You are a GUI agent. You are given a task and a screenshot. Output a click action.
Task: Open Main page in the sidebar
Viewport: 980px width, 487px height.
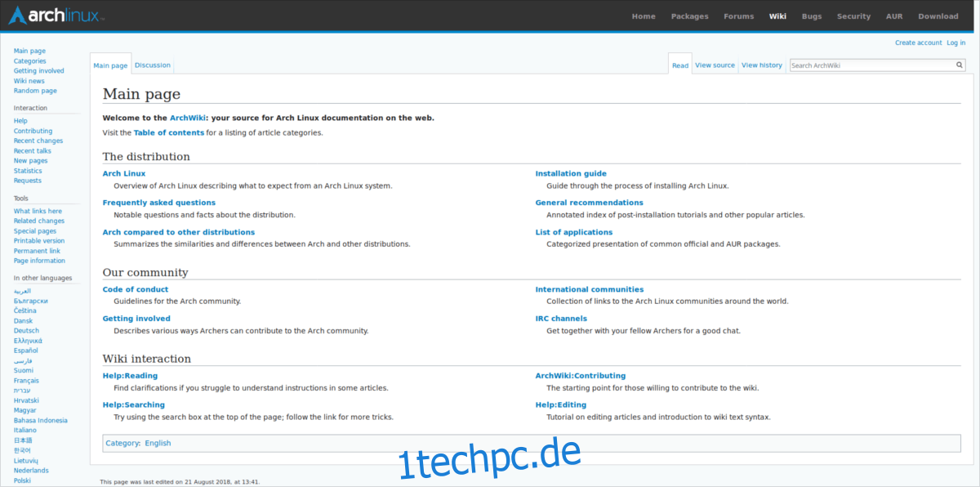click(x=29, y=51)
